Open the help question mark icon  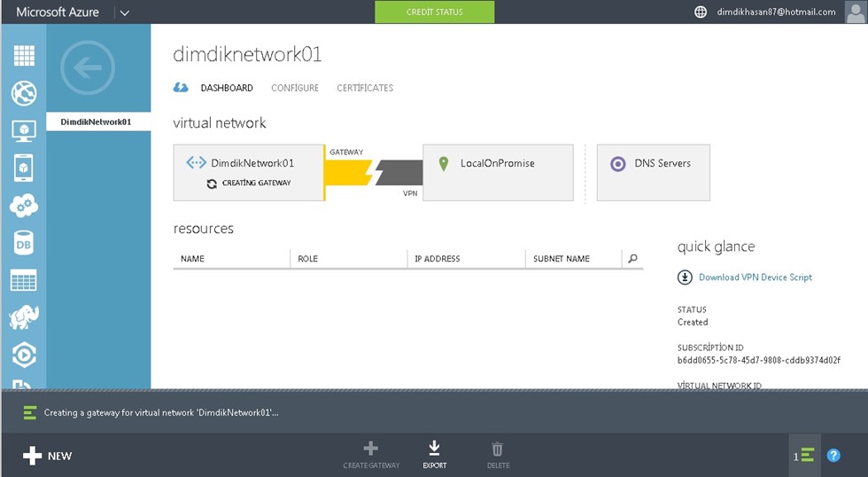(x=833, y=456)
